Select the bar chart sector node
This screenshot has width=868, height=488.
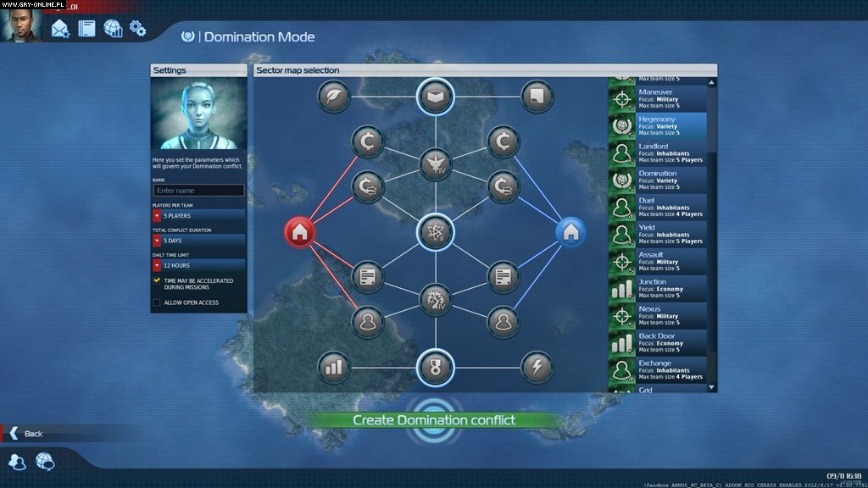pyautogui.click(x=334, y=367)
